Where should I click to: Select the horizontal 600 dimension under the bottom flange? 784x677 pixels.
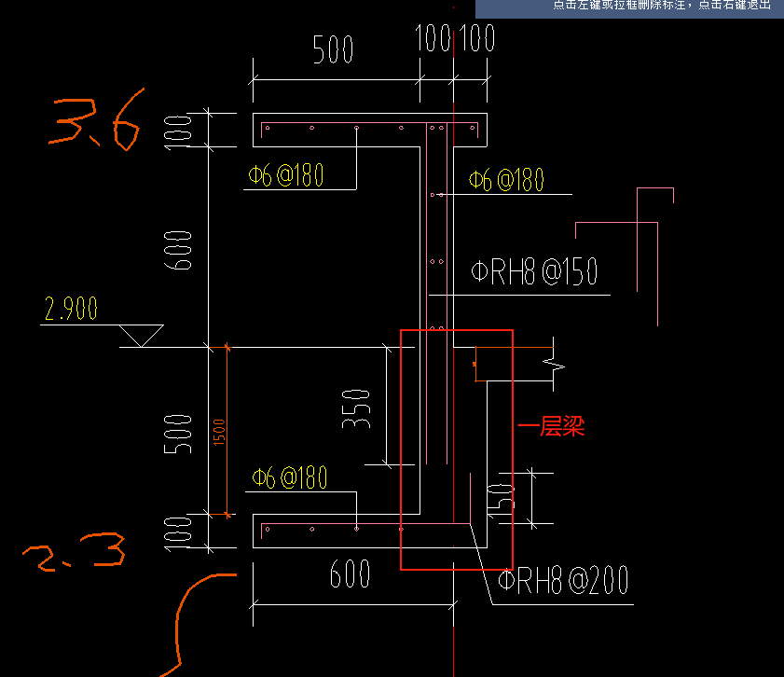point(350,574)
